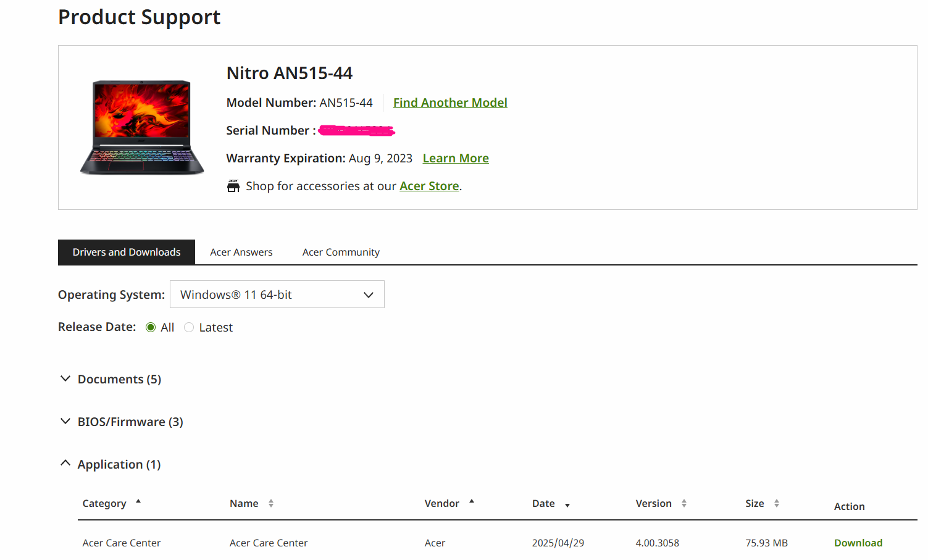Sort table by Category column arrow
This screenshot has width=928, height=560.
[138, 501]
